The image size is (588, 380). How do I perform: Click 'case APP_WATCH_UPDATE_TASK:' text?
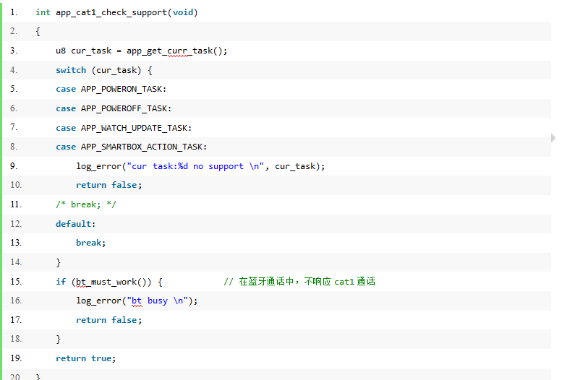(x=124, y=128)
